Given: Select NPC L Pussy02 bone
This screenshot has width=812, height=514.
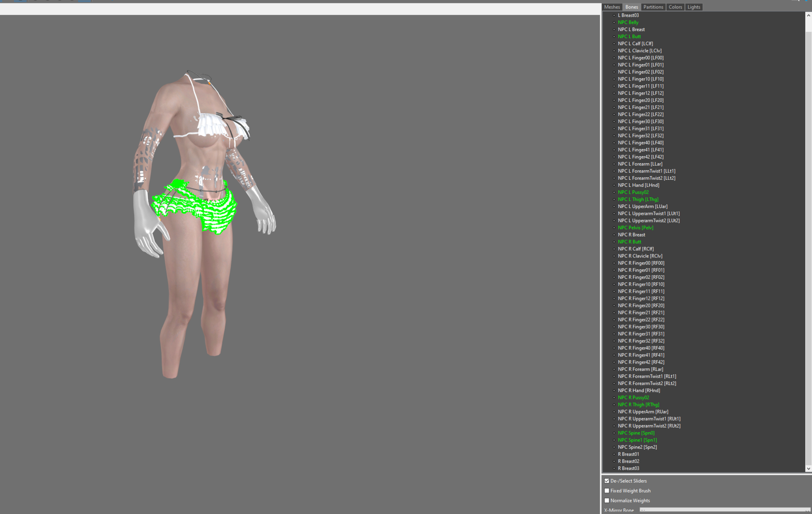Looking at the screenshot, I should pyautogui.click(x=633, y=192).
